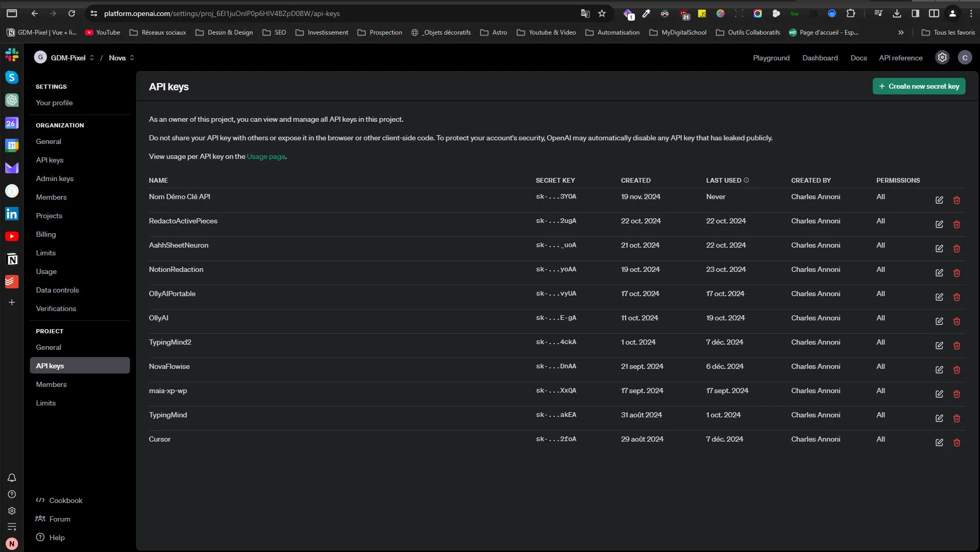This screenshot has width=980, height=552.
Task: Edit the Cursor key
Action: coord(939,443)
